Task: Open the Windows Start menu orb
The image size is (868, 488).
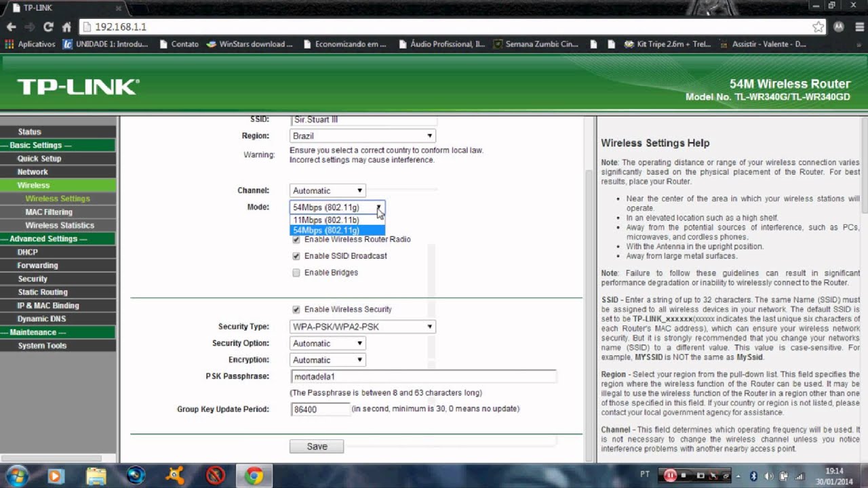Action: [x=17, y=476]
